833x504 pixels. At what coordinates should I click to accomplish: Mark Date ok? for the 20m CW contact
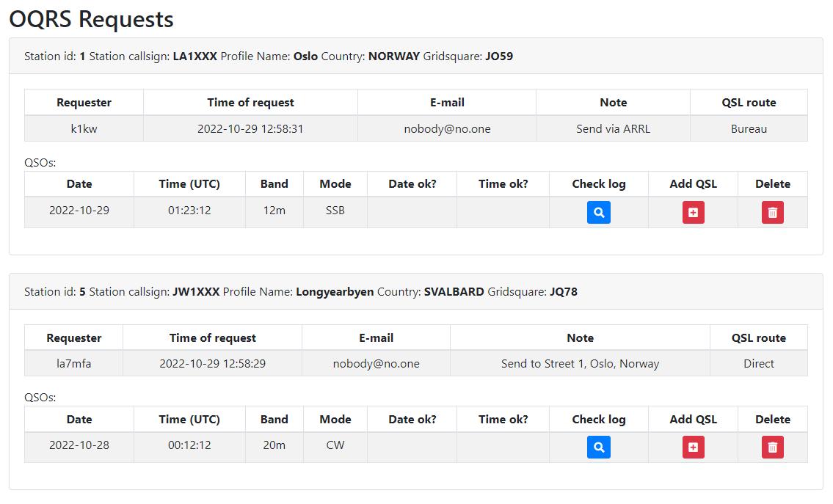tap(412, 445)
